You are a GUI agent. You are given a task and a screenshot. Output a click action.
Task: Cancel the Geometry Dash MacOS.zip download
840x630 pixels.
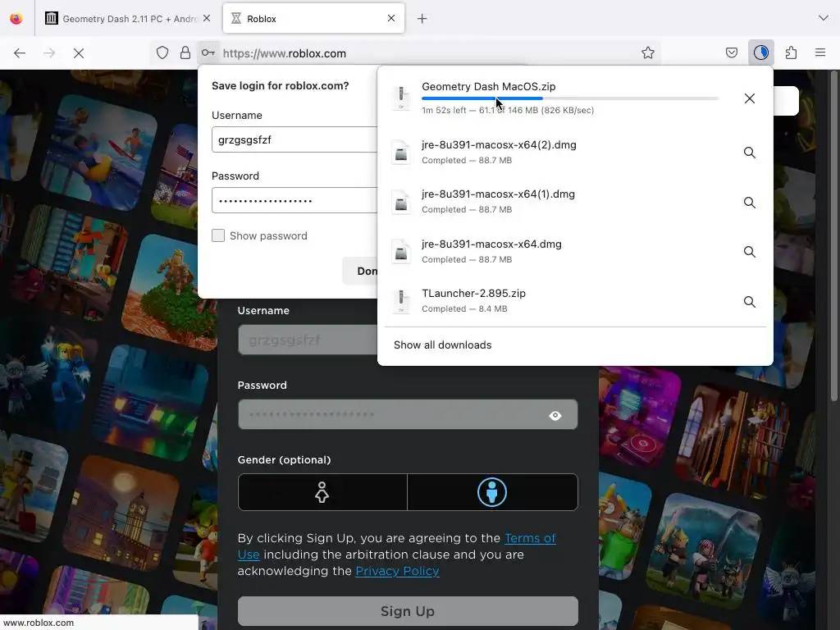[x=750, y=98]
